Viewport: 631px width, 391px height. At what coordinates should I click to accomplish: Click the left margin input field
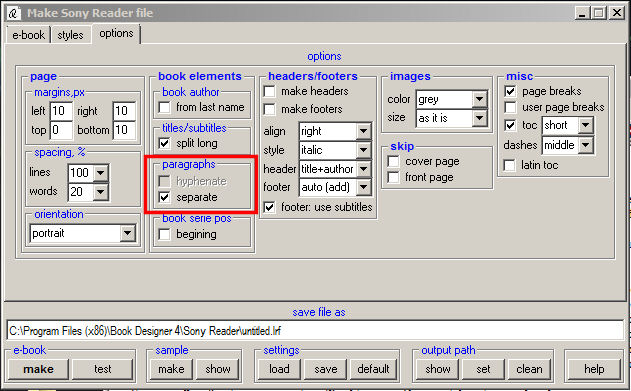pyautogui.click(x=61, y=111)
